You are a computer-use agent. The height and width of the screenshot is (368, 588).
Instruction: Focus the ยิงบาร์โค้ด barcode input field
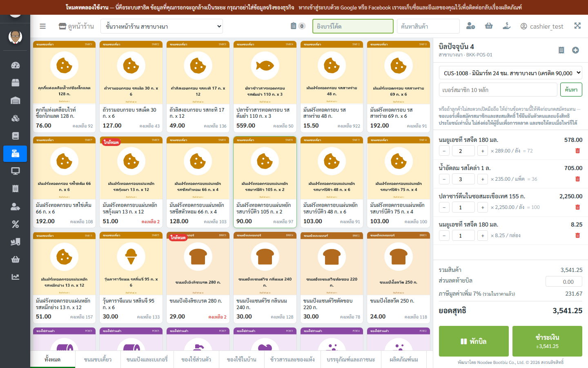[353, 26]
